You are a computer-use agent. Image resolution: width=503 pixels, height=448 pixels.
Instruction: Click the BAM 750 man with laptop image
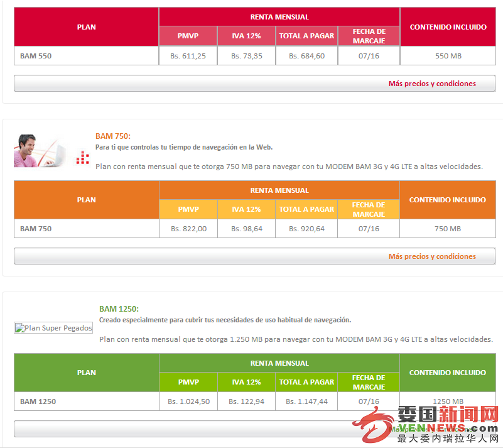40,151
